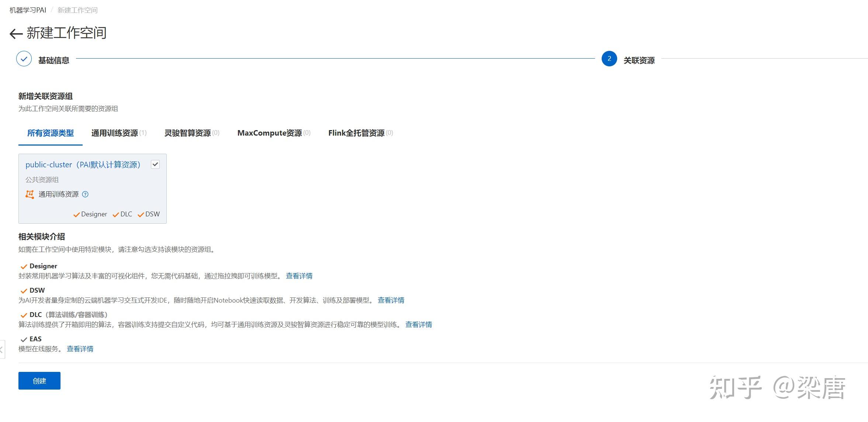Image resolution: width=868 pixels, height=422 pixels.
Task: Click the Designer check icon in intro list
Action: point(24,266)
